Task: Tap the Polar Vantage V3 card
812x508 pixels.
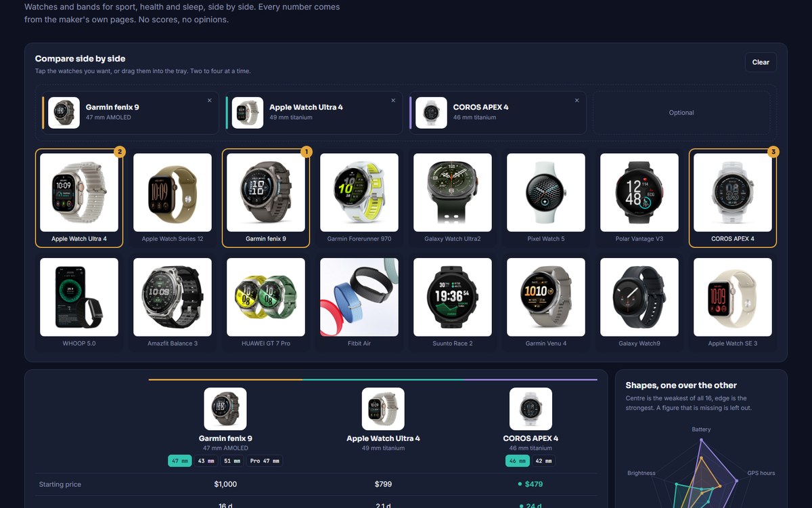Action: (x=639, y=198)
